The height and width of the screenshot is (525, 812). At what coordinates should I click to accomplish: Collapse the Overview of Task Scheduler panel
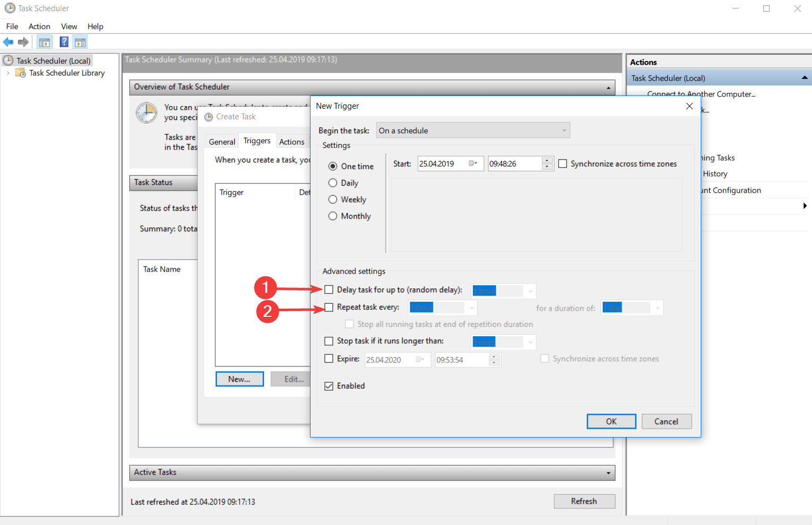tap(608, 87)
